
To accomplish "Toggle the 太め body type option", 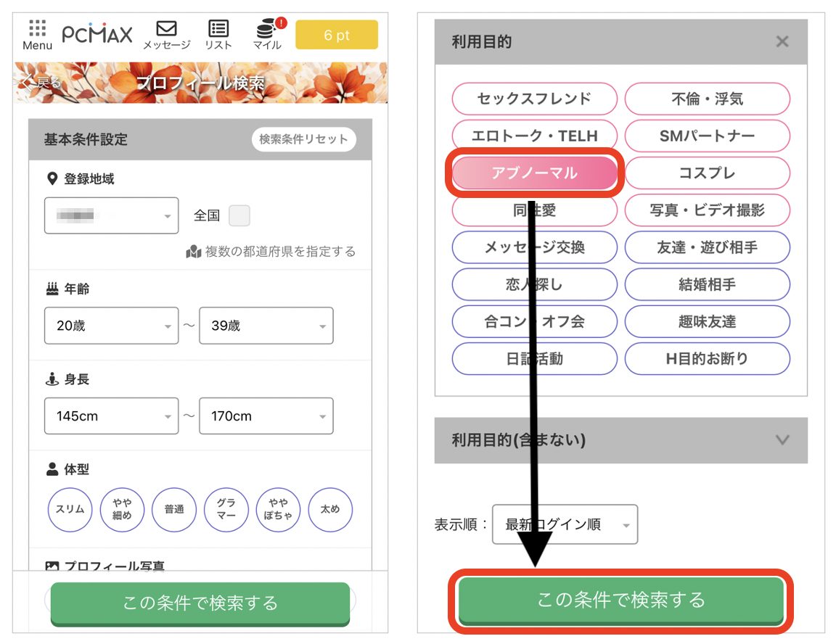I will click(330, 509).
